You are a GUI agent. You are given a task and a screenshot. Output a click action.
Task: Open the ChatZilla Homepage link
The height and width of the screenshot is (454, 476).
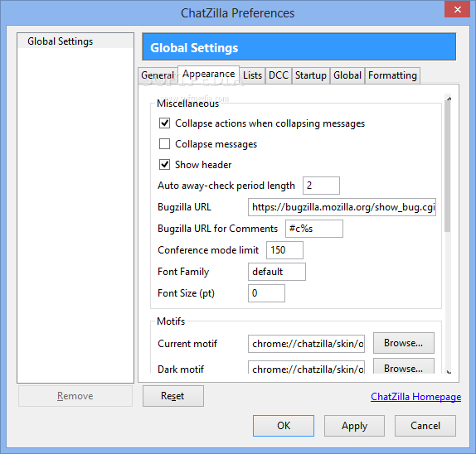pos(416,397)
